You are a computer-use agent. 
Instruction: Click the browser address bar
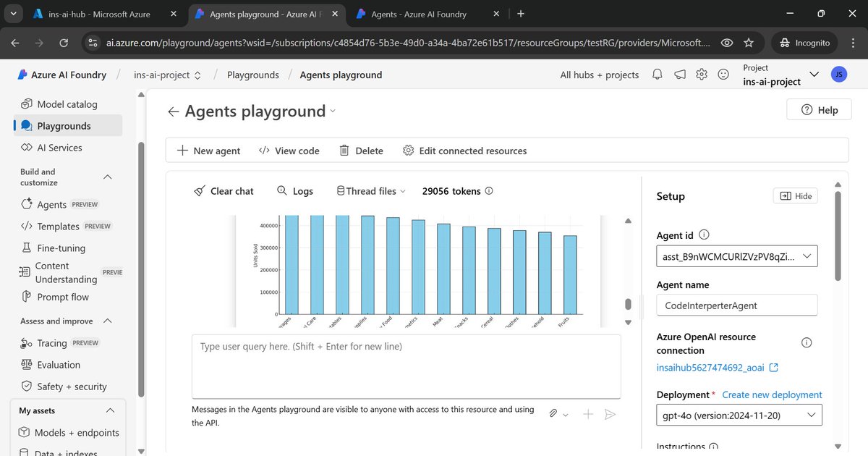tap(409, 43)
